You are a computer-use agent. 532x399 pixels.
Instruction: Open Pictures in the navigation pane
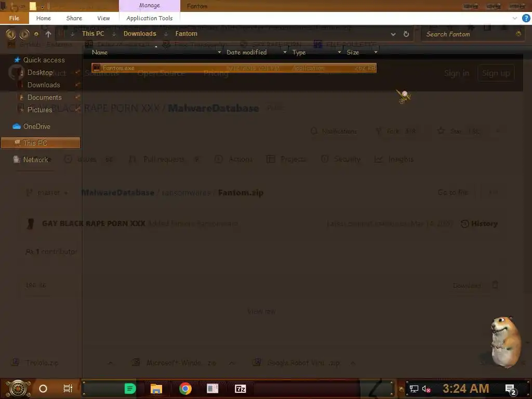pos(39,110)
